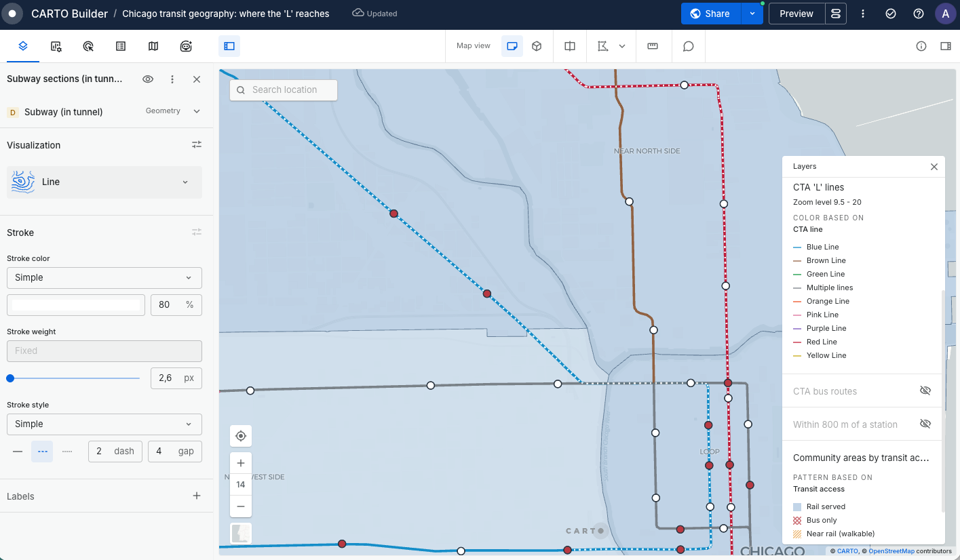The width and height of the screenshot is (960, 560).
Task: Toggle the right side panel icon
Action: [946, 46]
